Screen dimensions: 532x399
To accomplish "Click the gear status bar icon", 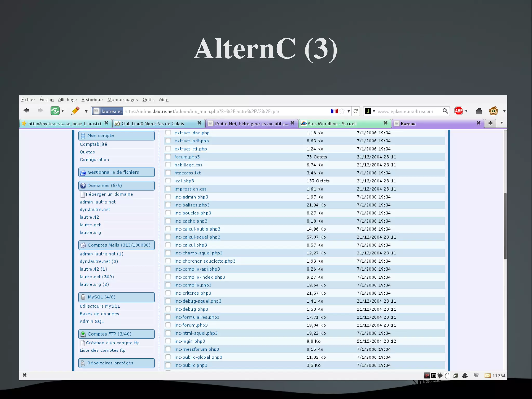I will 440,376.
